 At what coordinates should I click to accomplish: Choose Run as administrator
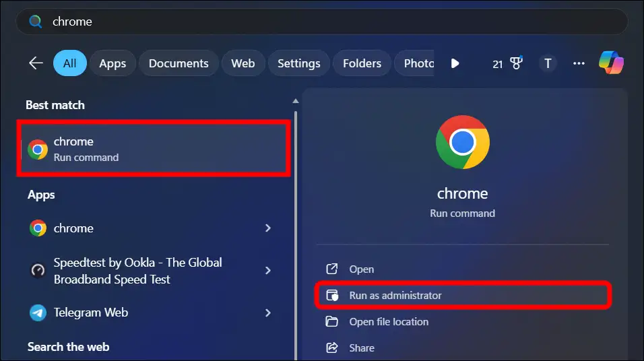click(x=463, y=295)
